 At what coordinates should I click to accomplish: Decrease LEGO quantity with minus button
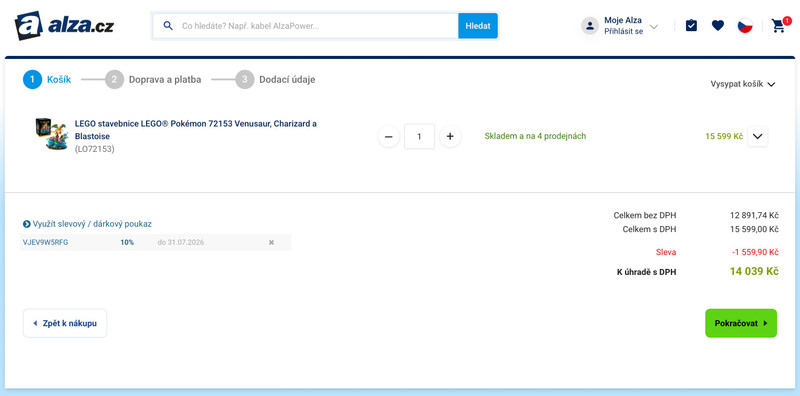389,137
